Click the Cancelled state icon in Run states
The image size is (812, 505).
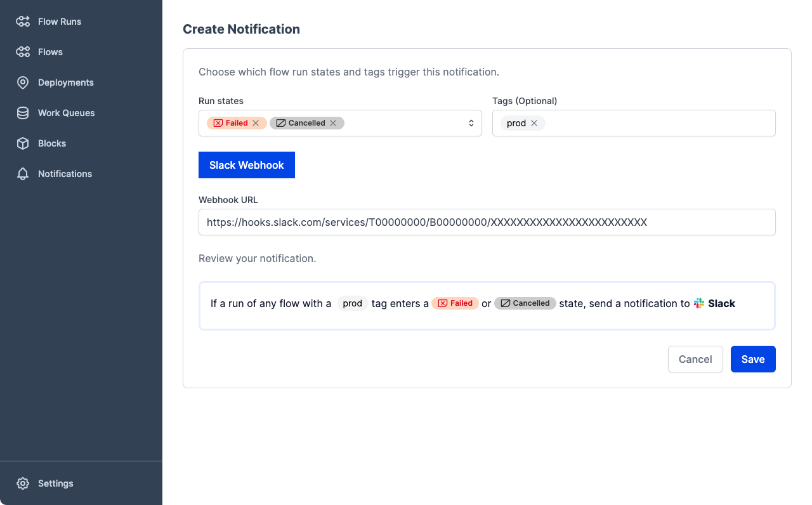[x=281, y=123]
